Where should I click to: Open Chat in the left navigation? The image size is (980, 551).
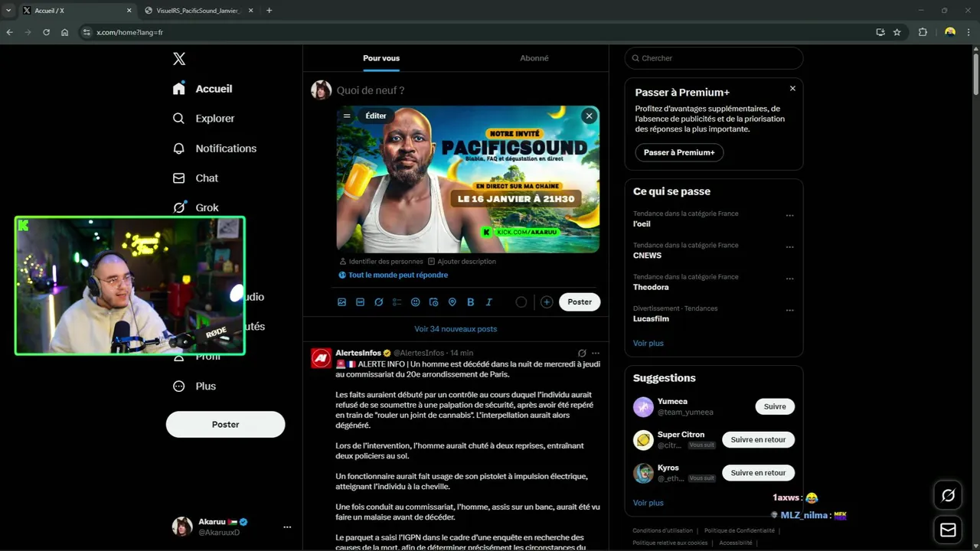coord(195,178)
